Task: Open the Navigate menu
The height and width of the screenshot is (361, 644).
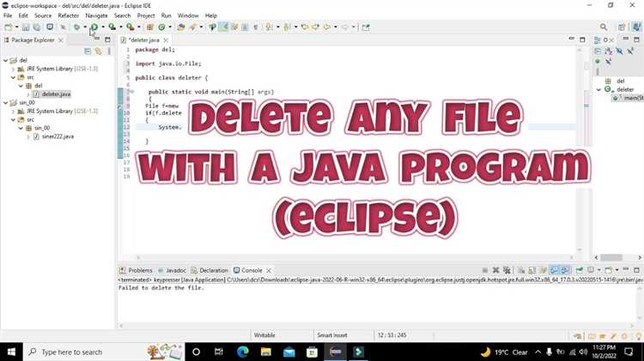Action: (x=96, y=15)
